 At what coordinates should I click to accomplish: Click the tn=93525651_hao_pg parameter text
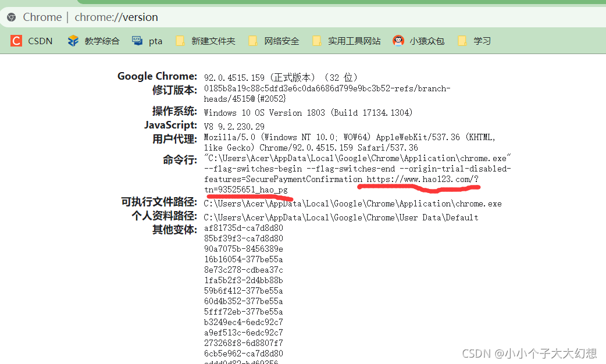pos(246,190)
